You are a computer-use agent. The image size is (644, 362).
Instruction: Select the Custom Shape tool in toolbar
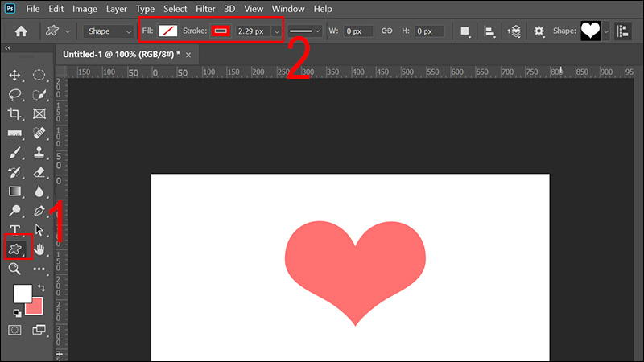pyautogui.click(x=14, y=249)
